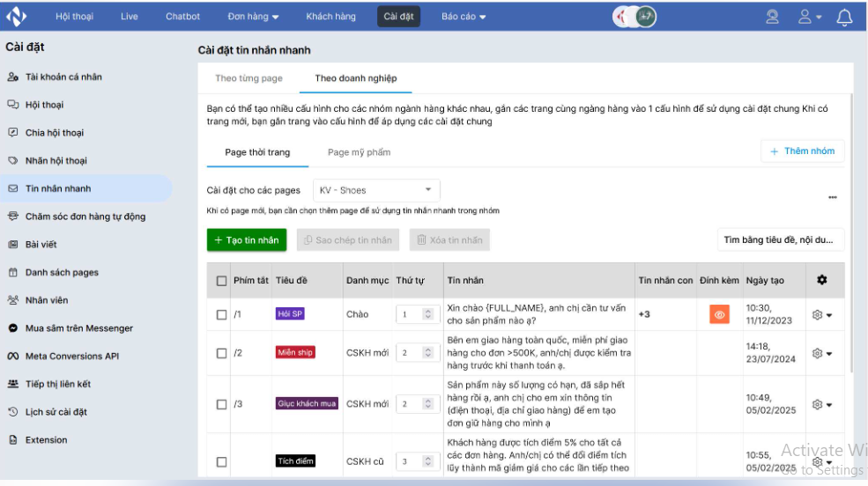Tick checkbox for Tích điểm row
868x486 pixels.
tap(221, 461)
